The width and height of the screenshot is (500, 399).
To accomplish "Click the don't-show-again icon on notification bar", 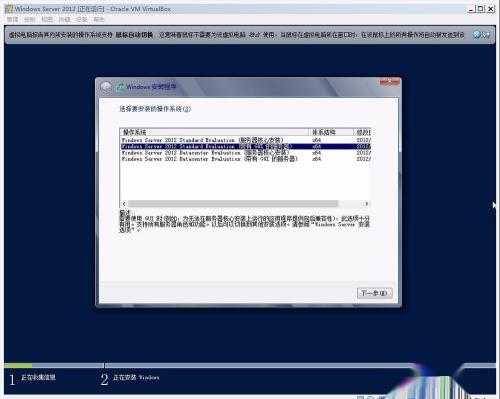I will click(486, 34).
